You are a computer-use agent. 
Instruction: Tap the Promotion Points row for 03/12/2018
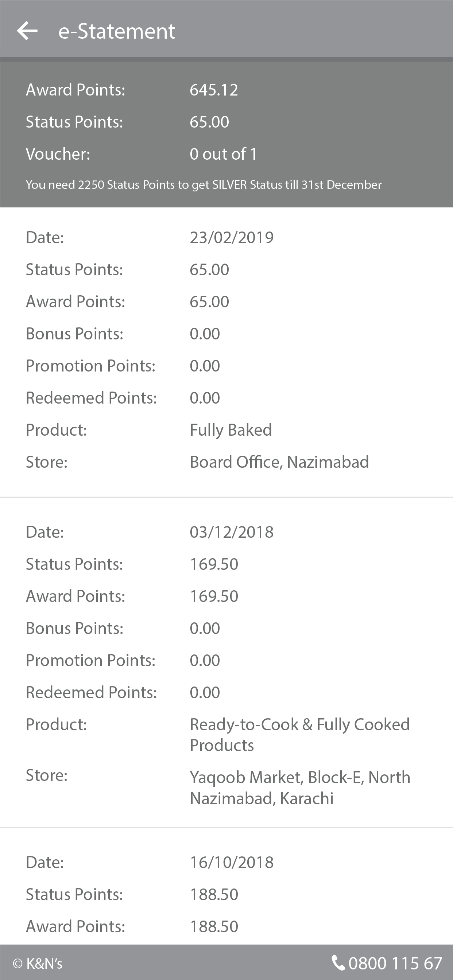pos(226,660)
